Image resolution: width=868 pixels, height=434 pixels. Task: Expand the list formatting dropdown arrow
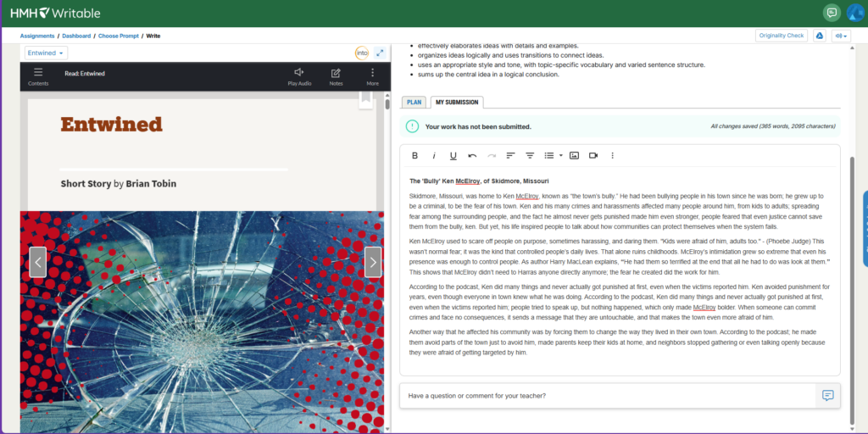coord(560,156)
